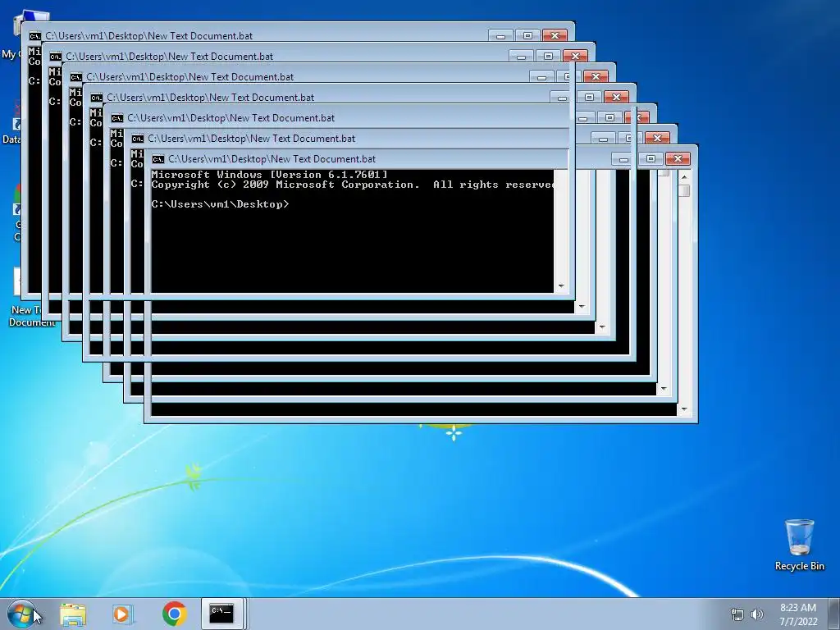Open the network tray icon
This screenshot has width=840, height=630.
(x=737, y=614)
